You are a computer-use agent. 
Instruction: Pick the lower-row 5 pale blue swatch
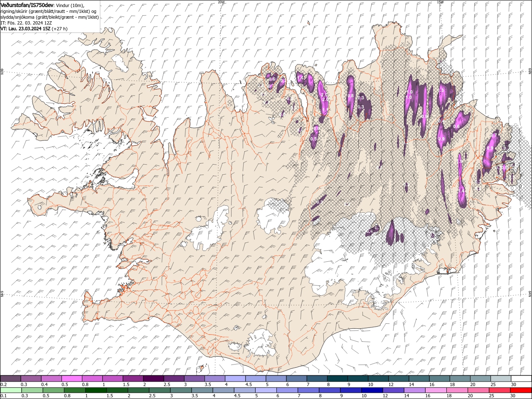(x=265, y=390)
